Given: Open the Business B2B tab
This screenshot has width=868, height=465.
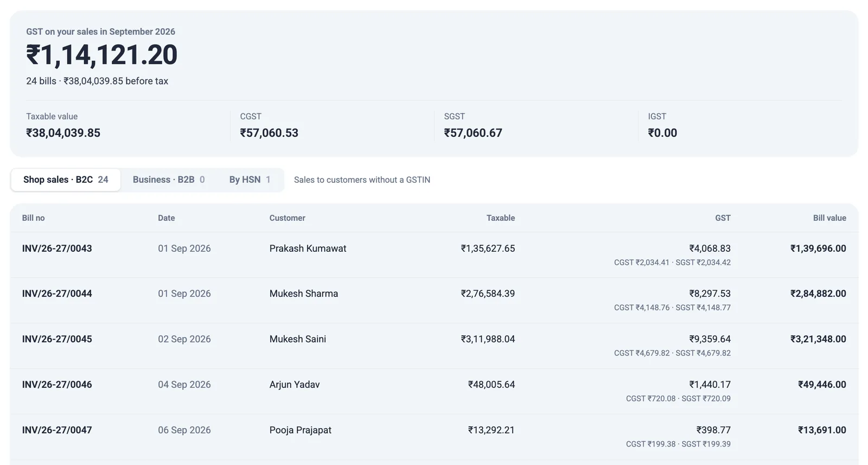Looking at the screenshot, I should pyautogui.click(x=169, y=180).
